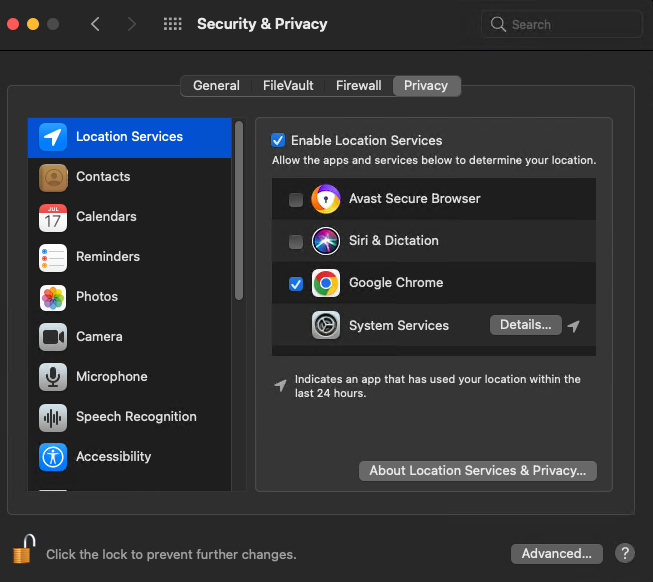Select 'Camera' label in sidebar
The height and width of the screenshot is (582, 653).
pos(99,337)
